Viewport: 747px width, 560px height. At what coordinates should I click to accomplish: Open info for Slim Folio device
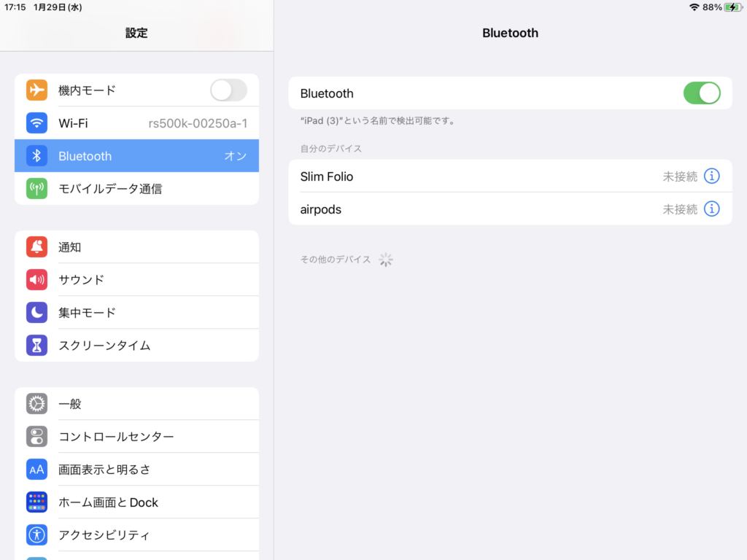click(712, 176)
